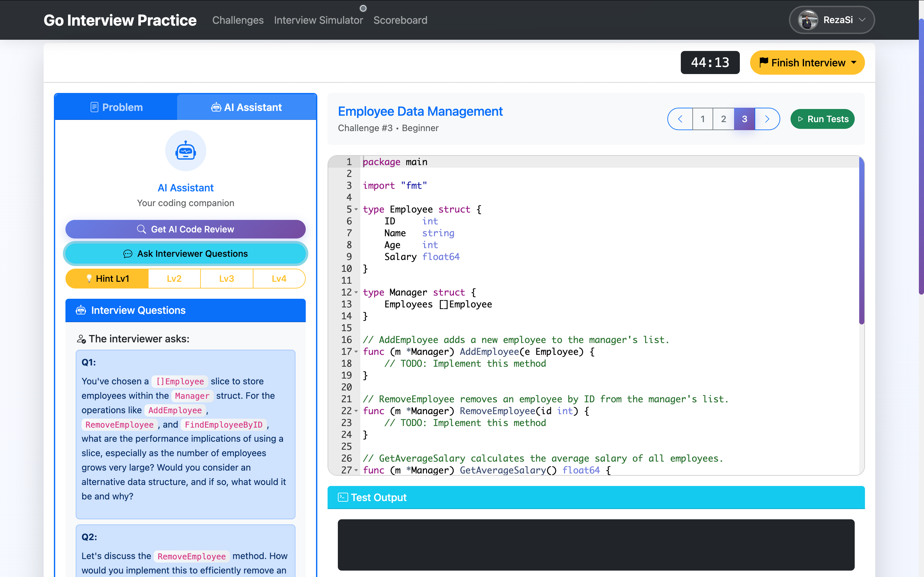
Task: Select hint level Lv2
Action: click(x=174, y=279)
